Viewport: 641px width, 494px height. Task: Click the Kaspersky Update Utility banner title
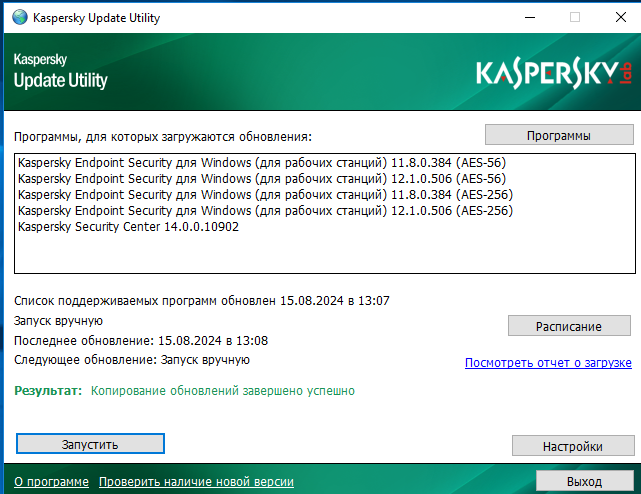click(61, 71)
